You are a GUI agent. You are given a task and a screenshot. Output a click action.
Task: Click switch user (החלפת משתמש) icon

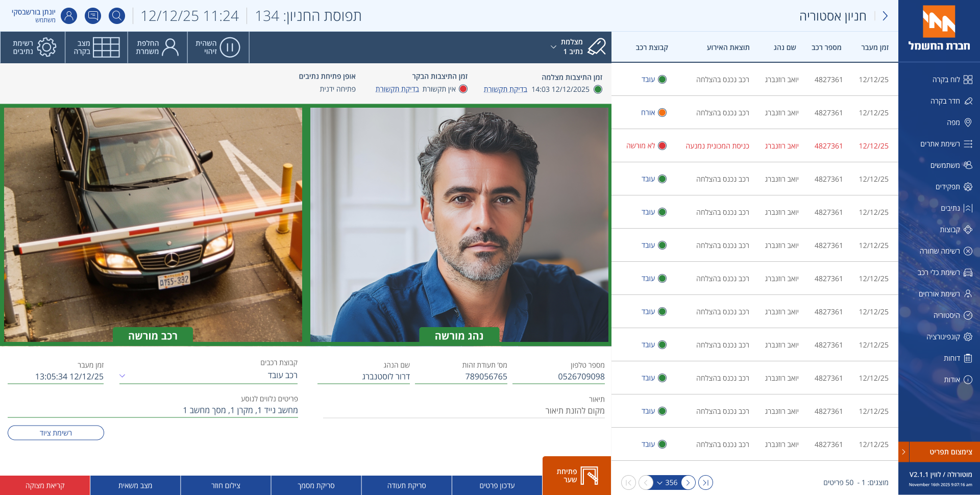pos(158,47)
